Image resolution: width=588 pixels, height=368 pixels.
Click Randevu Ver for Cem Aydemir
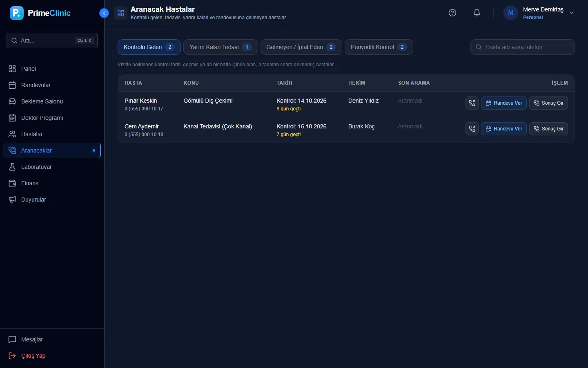pos(504,129)
